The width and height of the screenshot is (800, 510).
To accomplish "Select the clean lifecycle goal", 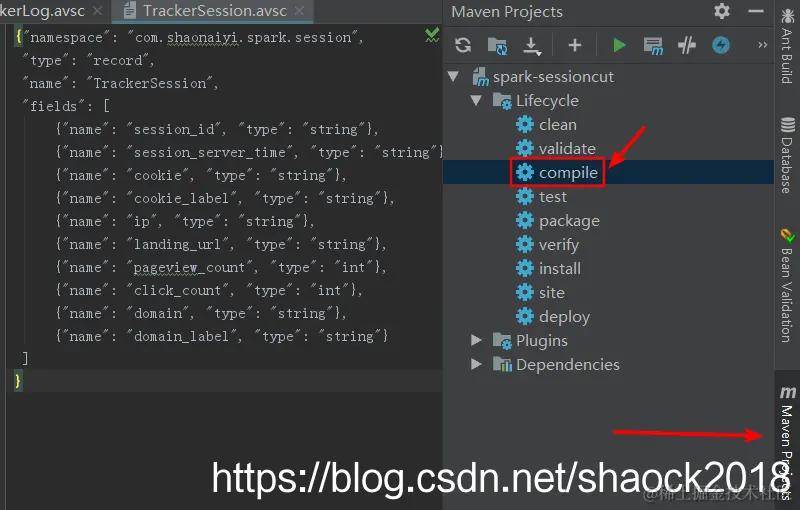I will tap(558, 124).
